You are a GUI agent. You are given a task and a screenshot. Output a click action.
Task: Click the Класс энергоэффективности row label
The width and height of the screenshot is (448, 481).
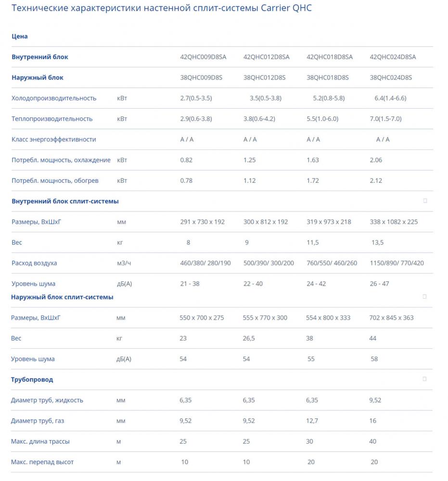(54, 139)
